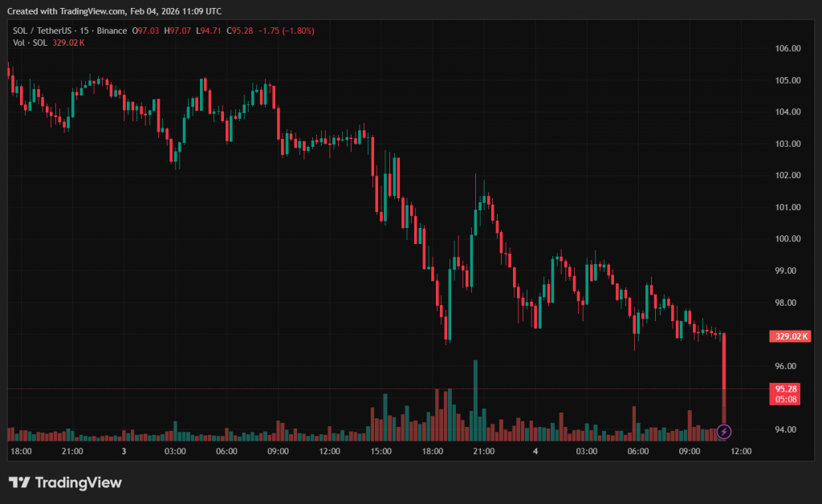Click the 100.00 level on price scale

coord(788,239)
